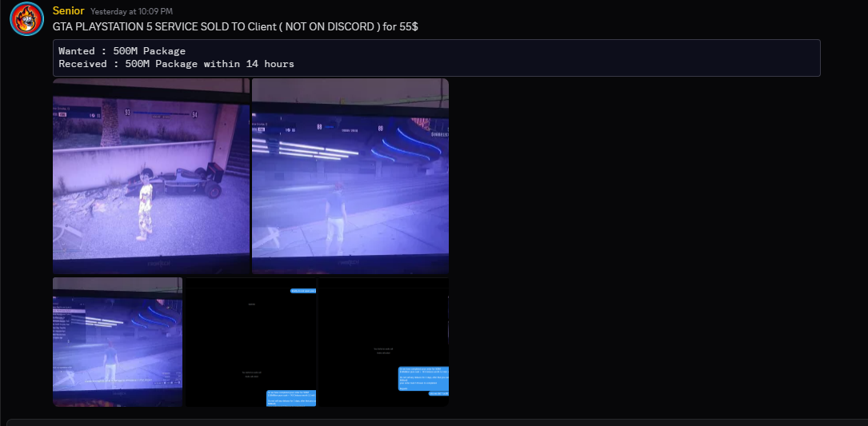Viewport: 868px width, 426px height.
Task: Open the rightmost dark chat screenshot thumbnail
Action: 384,341
